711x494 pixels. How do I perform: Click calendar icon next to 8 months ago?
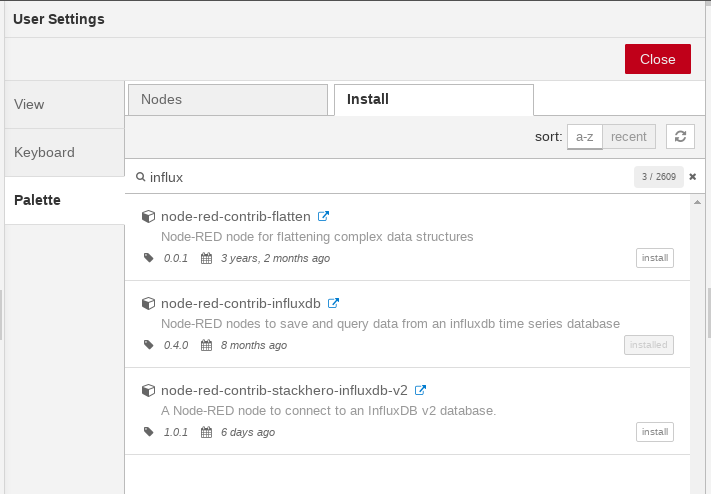206,345
